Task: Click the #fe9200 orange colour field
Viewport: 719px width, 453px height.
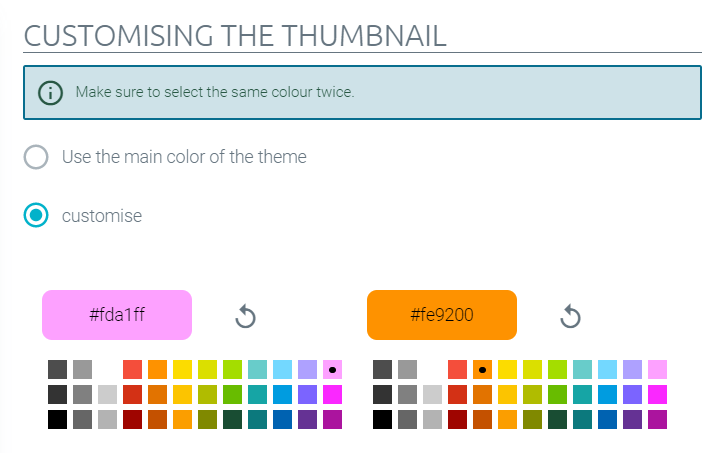Action: pos(442,315)
